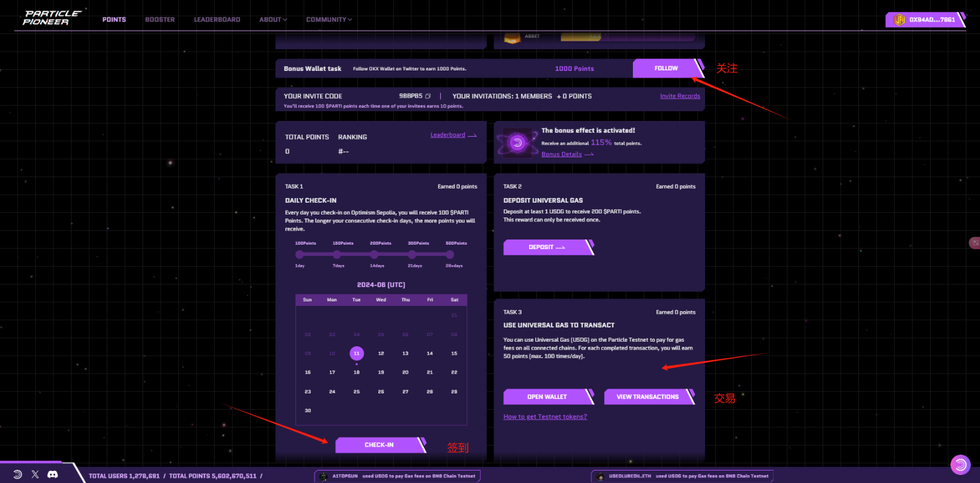Click the wallet avatar icon in header

coord(899,20)
